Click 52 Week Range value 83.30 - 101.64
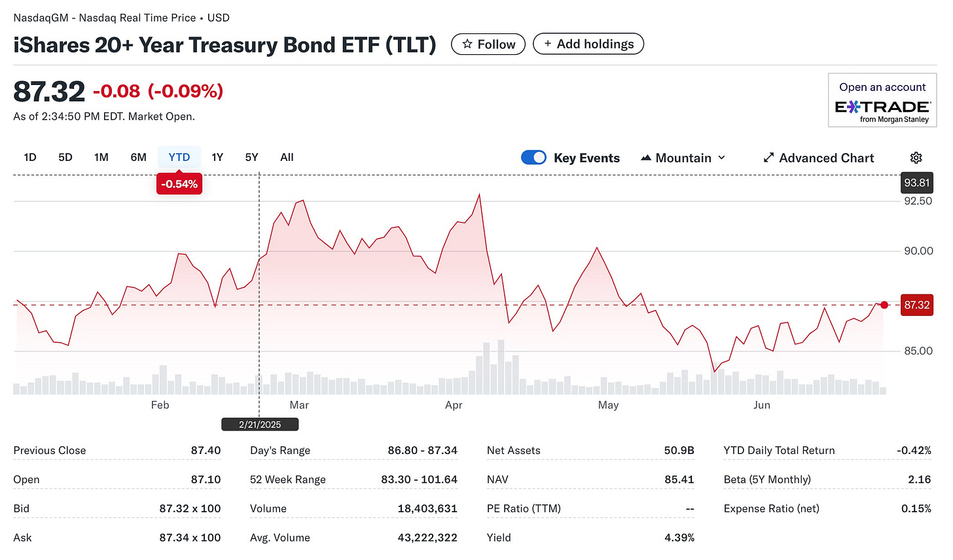This screenshot has height=560, width=953. [x=419, y=480]
